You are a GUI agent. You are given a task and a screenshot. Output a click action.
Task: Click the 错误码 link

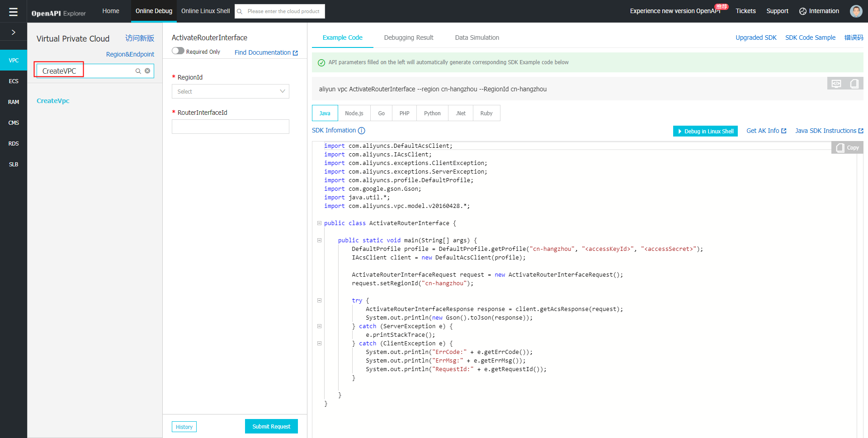854,38
